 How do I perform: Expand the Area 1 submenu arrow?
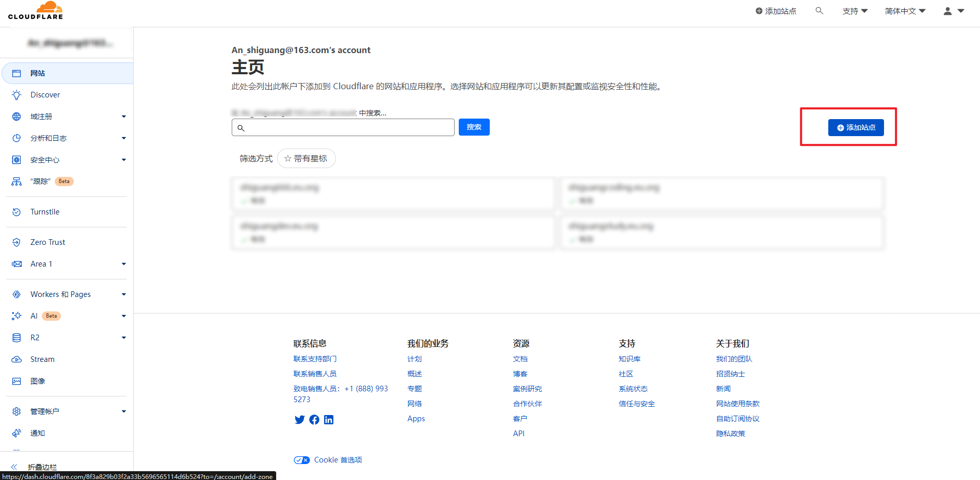click(x=124, y=264)
